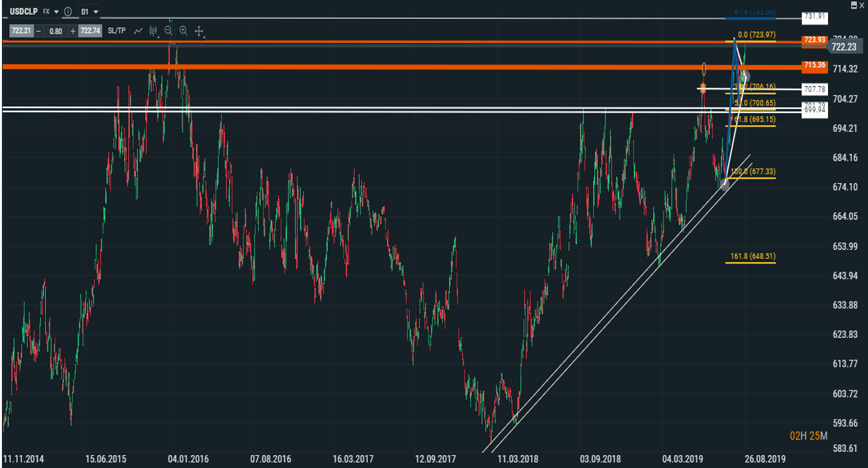Click the candle countdown timer 02H 25M

809,436
